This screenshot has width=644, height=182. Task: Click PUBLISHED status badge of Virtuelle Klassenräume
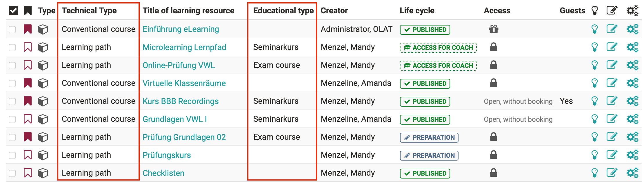(425, 83)
